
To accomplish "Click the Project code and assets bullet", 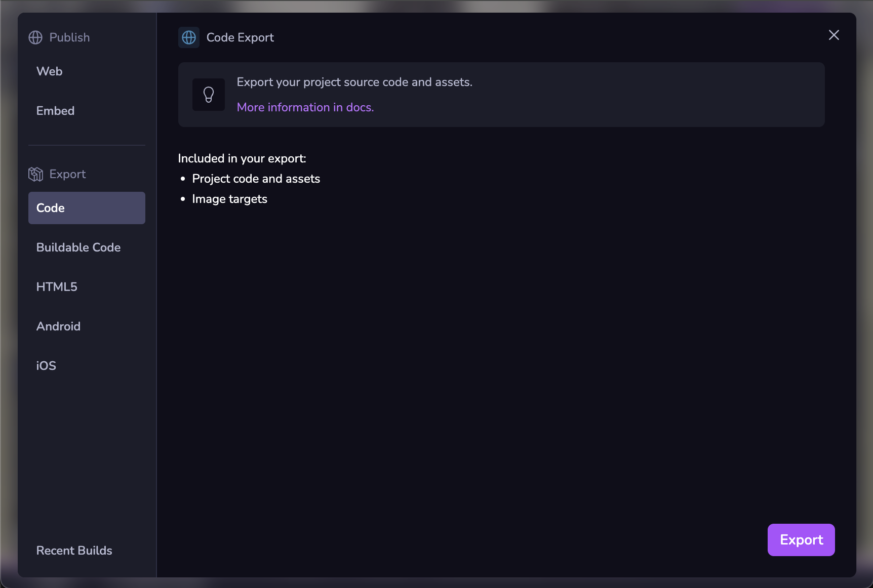I will click(x=256, y=179).
